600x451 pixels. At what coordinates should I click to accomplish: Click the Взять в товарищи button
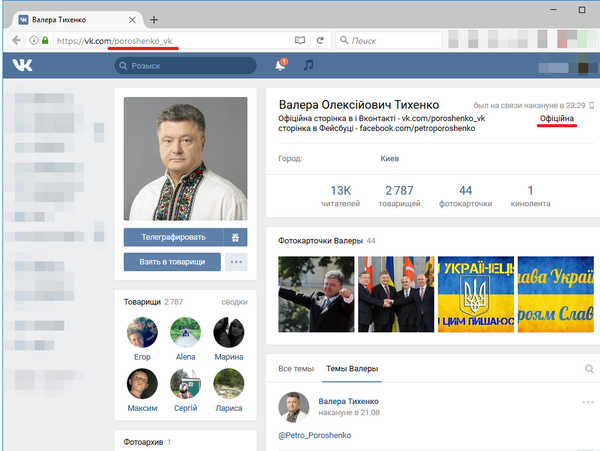click(172, 262)
